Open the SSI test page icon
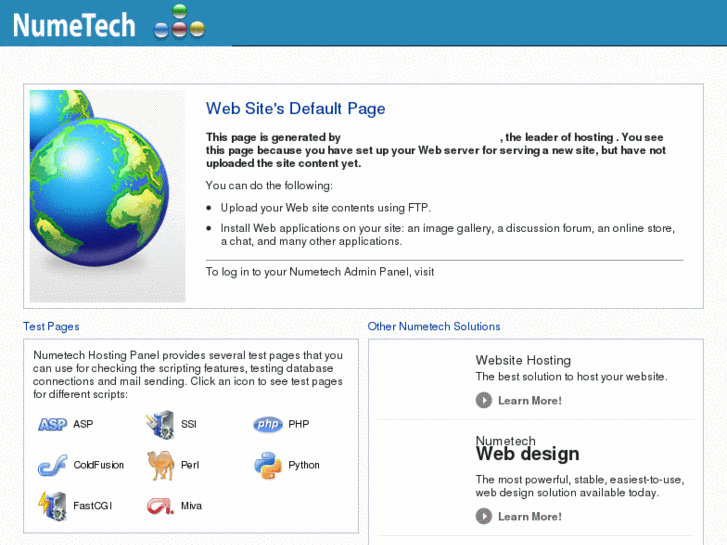727x545 pixels. tap(160, 424)
